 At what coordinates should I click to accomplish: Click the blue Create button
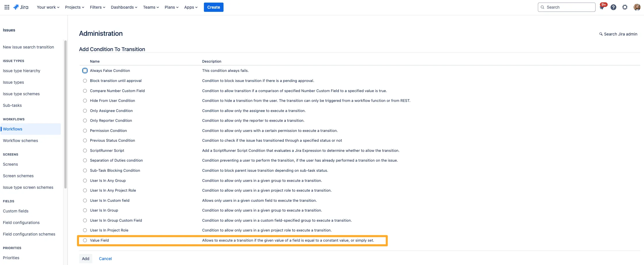point(213,7)
